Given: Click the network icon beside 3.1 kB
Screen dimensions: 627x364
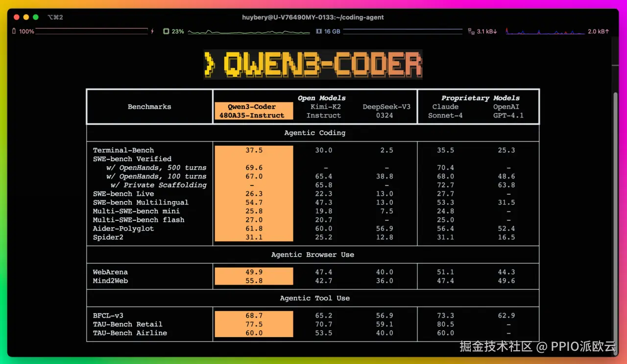Looking at the screenshot, I should pyautogui.click(x=471, y=31).
